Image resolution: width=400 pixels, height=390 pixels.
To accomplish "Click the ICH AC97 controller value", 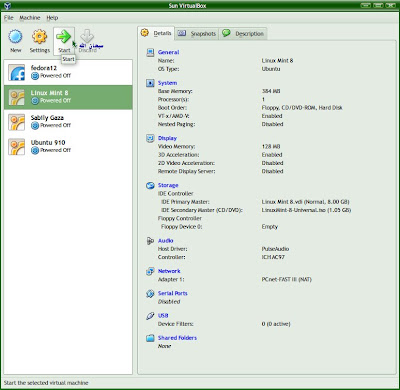I will click(x=273, y=257).
